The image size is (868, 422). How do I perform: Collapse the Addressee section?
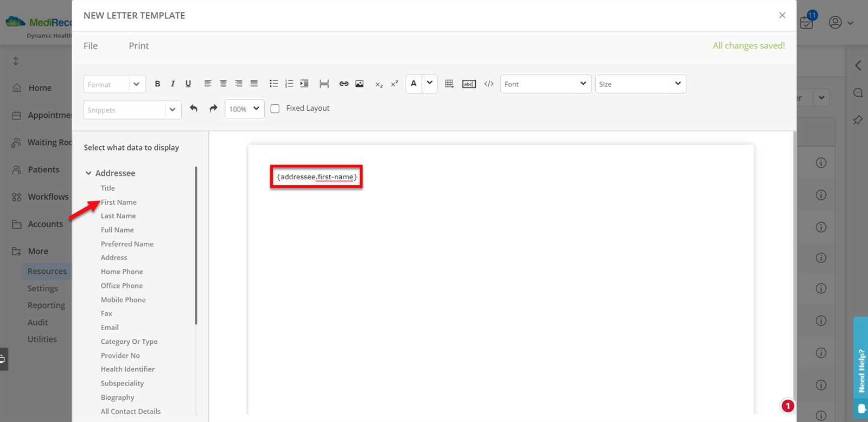88,173
